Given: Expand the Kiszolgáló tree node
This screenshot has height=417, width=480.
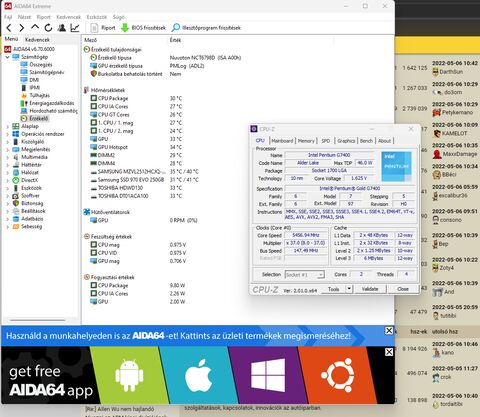Looking at the screenshot, I should (x=8, y=142).
